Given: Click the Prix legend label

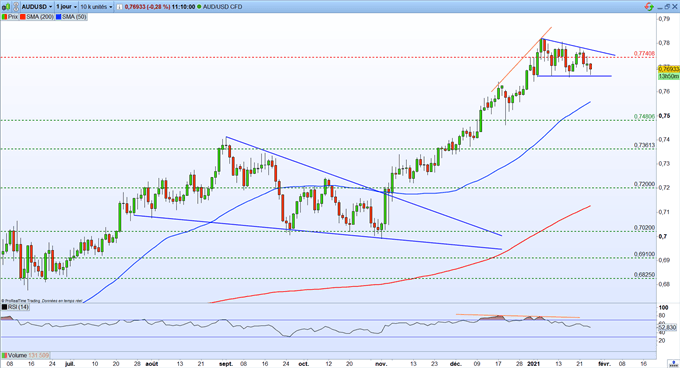Looking at the screenshot, I should click(x=13, y=17).
